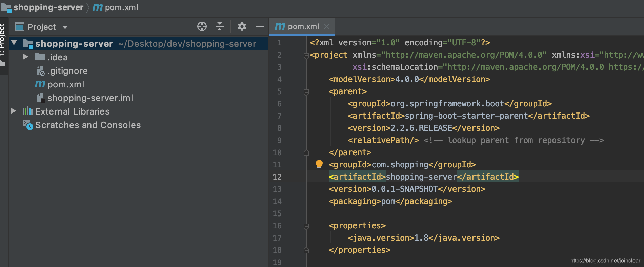This screenshot has height=267, width=644.
Task: Expand the External Libraries node
Action: pyautogui.click(x=13, y=111)
